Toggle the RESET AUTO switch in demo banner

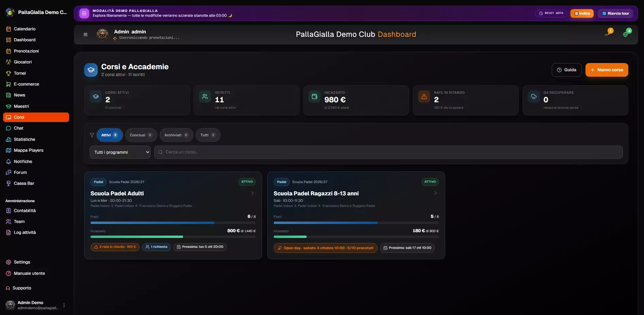(551, 13)
